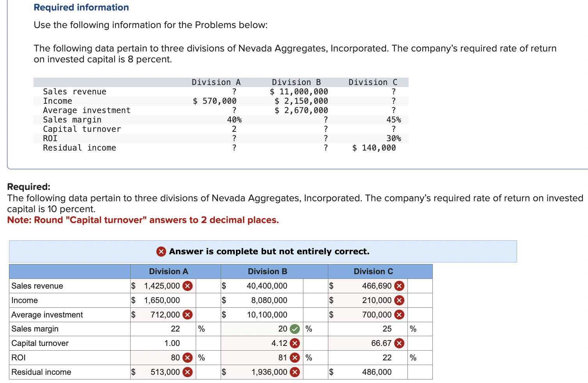
Task: Click the red X next to Division B capital turnover 4.12
Action: coord(294,343)
